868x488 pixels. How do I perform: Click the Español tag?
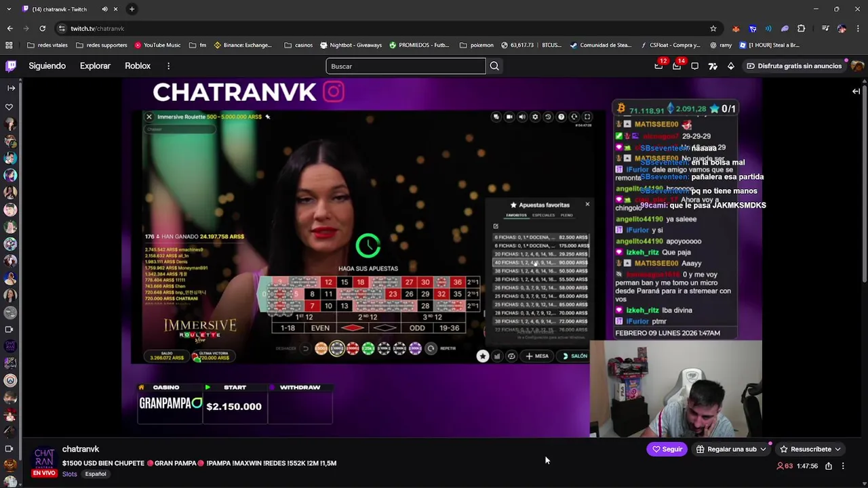click(96, 474)
